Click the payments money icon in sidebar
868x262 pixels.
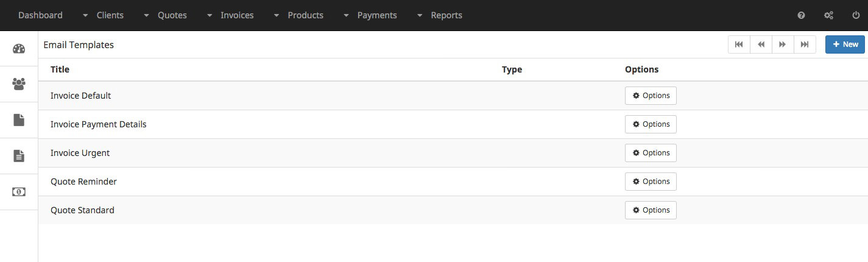pos(19,191)
